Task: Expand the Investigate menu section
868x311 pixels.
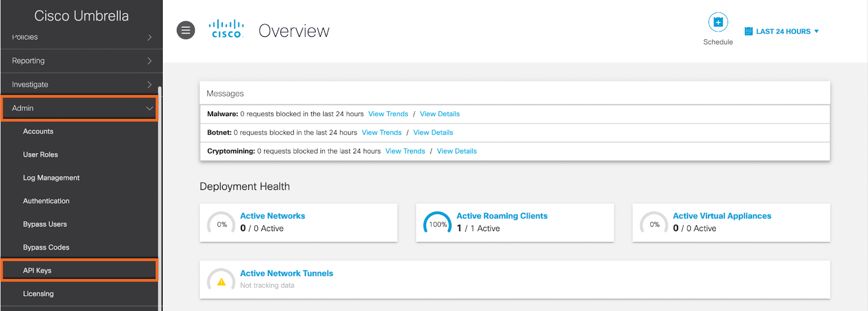Action: 81,85
